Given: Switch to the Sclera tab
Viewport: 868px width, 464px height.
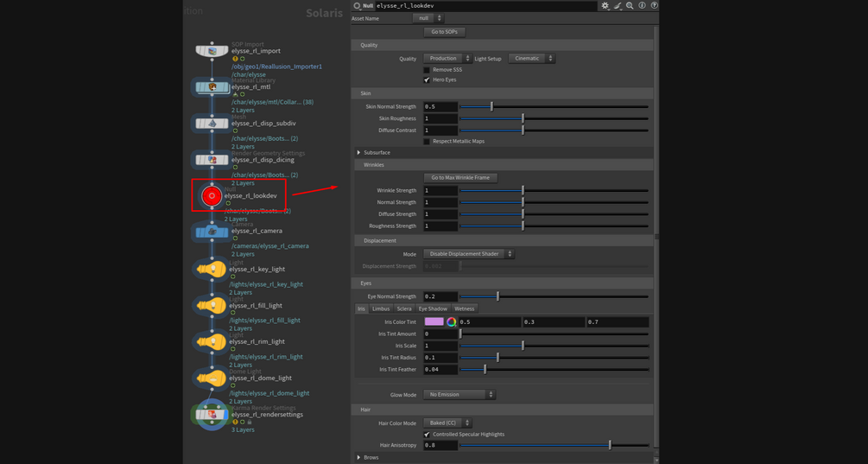Looking at the screenshot, I should point(404,308).
